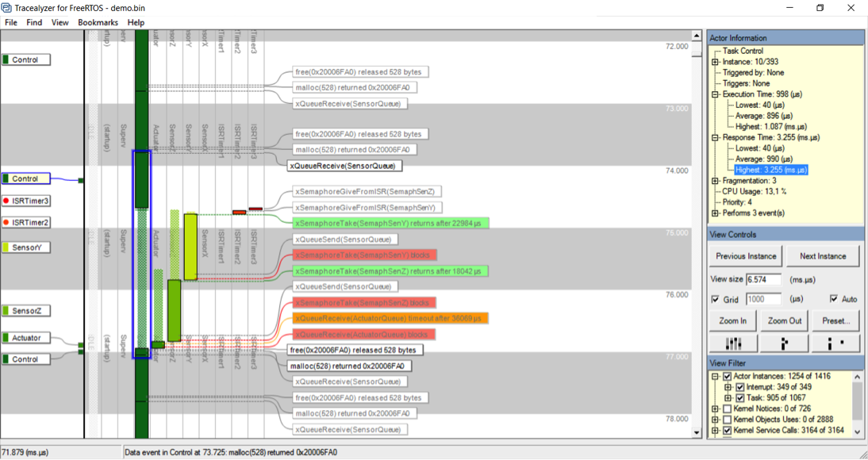Screen dimensions: 868x460
Task: Open the Bookmarks menu
Action: pyautogui.click(x=98, y=23)
